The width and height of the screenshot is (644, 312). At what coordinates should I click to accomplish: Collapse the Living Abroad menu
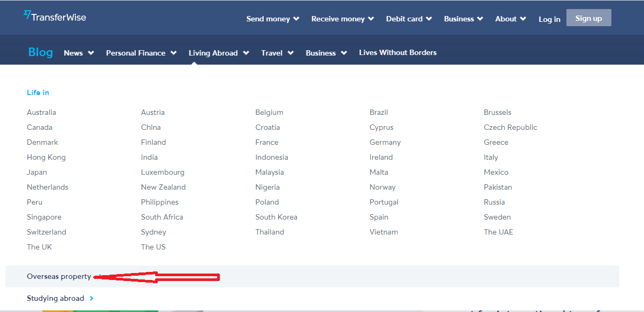[x=219, y=53]
